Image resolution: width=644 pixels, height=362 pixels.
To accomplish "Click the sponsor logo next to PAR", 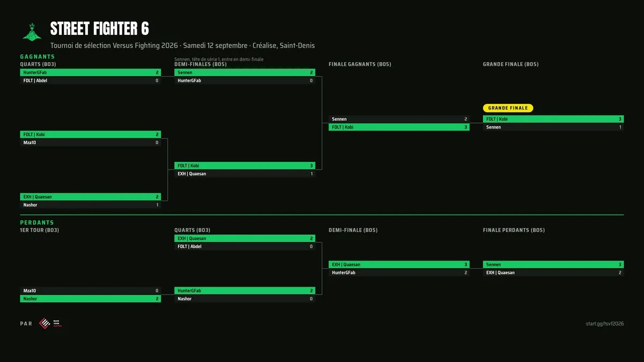I will tap(50, 323).
